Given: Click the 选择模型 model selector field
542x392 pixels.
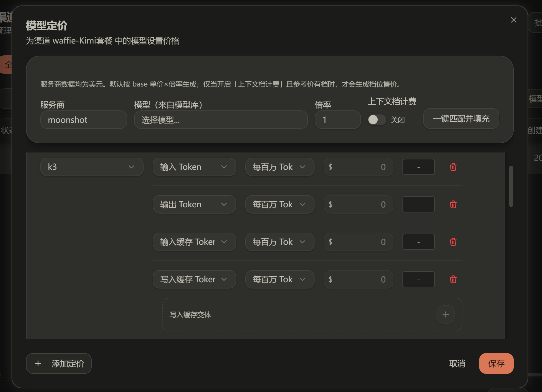Looking at the screenshot, I should click(221, 120).
